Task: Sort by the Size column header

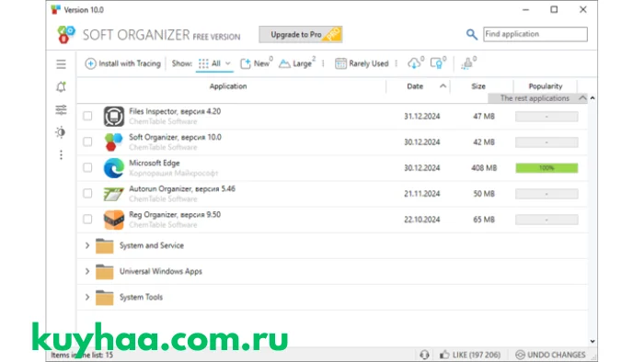Action: click(x=478, y=86)
